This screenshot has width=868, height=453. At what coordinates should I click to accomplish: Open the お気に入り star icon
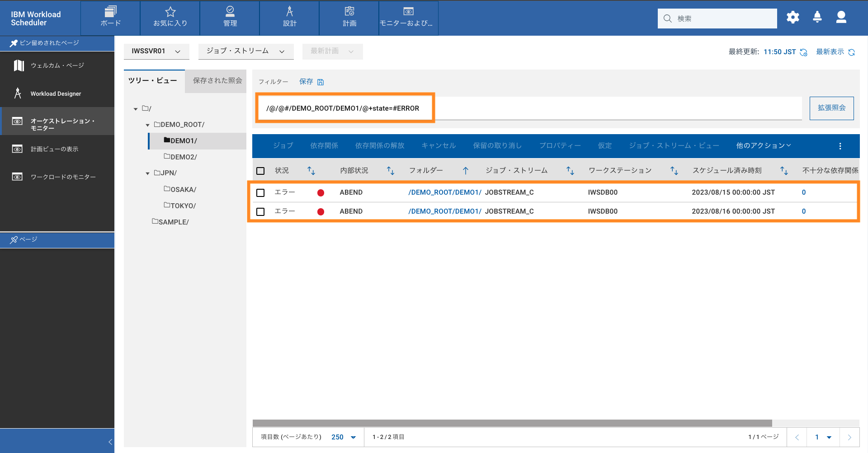click(170, 11)
